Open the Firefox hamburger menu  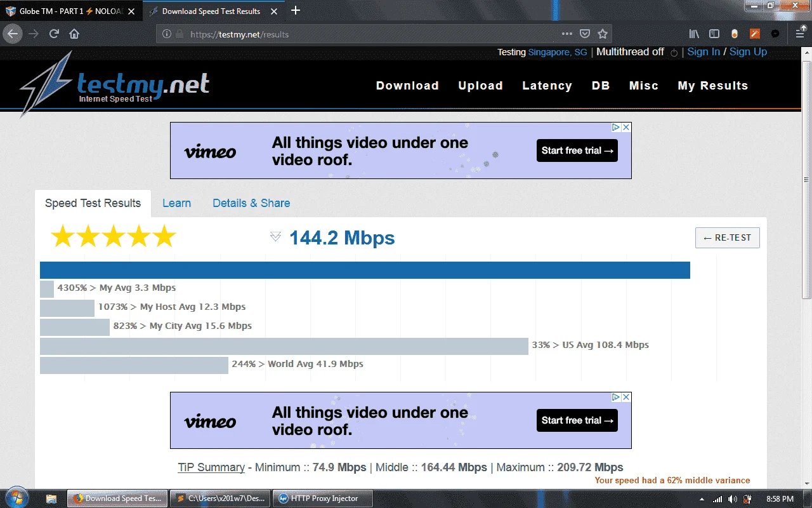pos(801,34)
